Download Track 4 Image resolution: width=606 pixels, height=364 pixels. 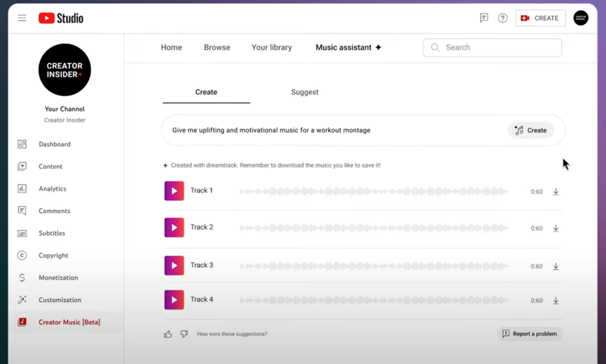(x=555, y=300)
